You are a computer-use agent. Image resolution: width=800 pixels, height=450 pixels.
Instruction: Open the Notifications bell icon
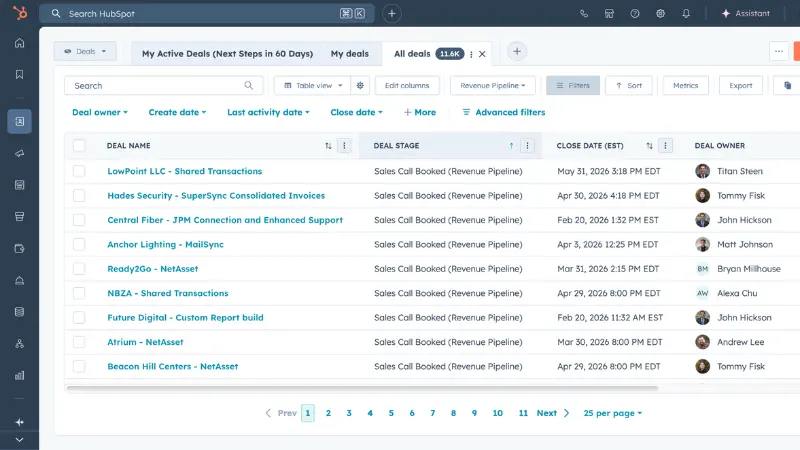tap(686, 14)
